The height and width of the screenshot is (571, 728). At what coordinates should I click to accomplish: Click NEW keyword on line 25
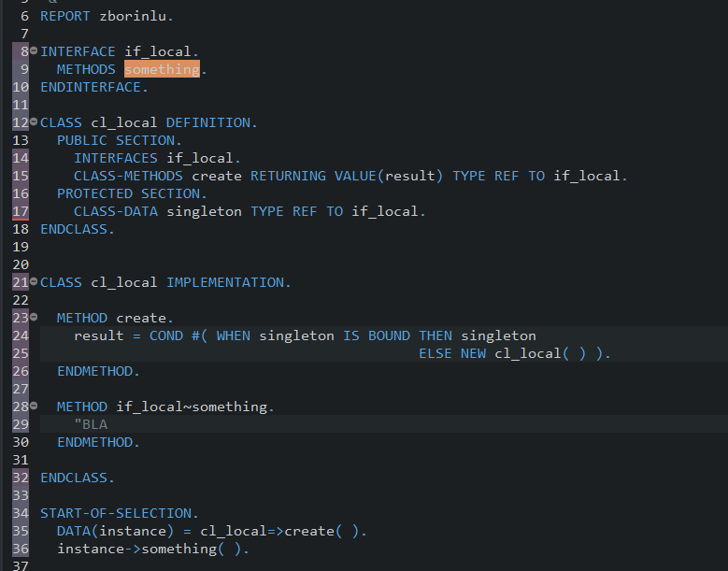pyautogui.click(x=473, y=354)
